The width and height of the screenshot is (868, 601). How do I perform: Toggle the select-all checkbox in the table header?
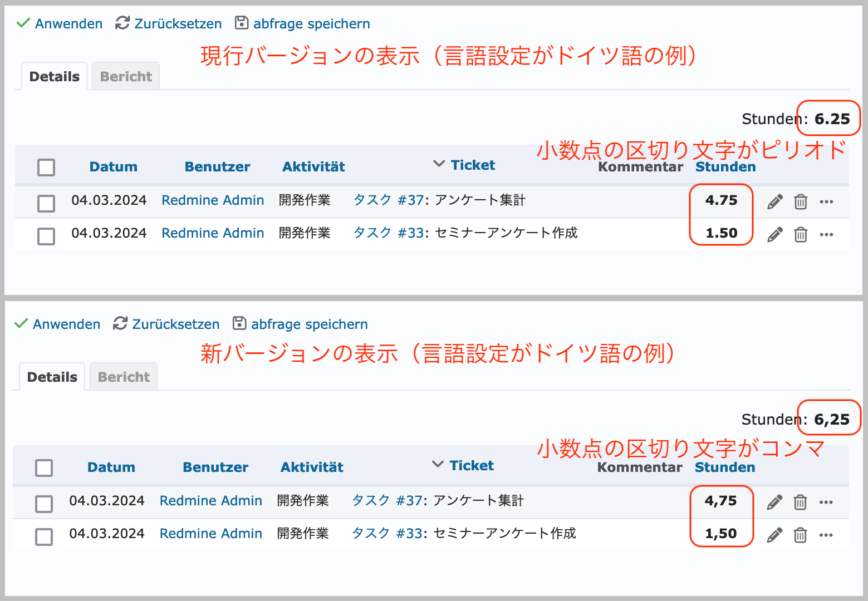coord(46,167)
